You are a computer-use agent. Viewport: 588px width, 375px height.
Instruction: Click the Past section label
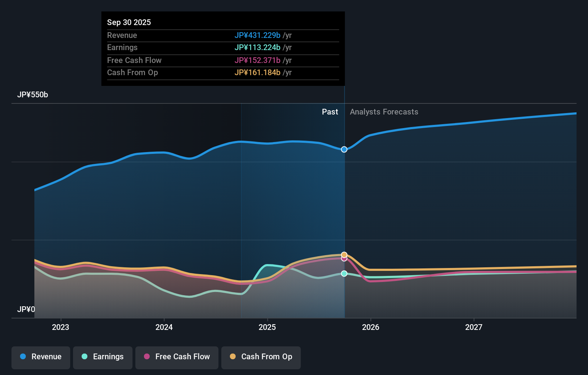tap(330, 112)
